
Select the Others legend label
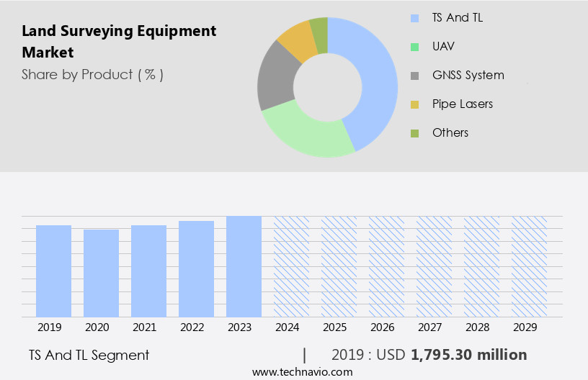450,132
